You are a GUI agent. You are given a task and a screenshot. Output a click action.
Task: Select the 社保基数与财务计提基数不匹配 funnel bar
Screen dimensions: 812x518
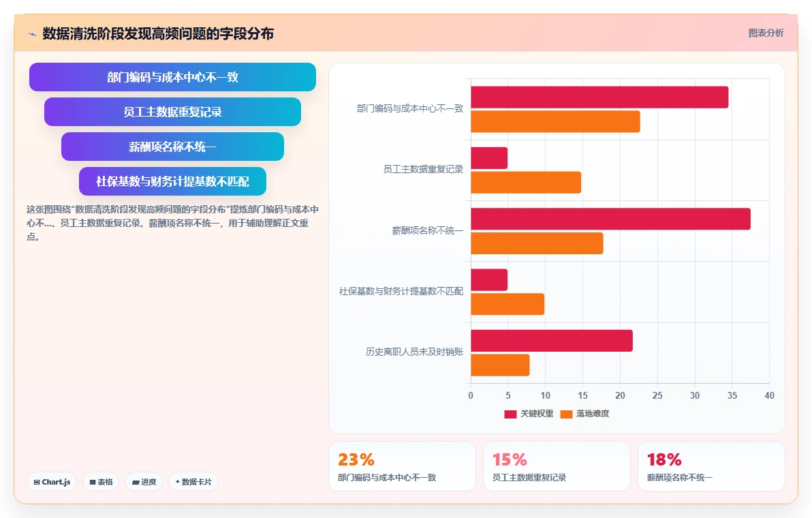[x=172, y=181]
